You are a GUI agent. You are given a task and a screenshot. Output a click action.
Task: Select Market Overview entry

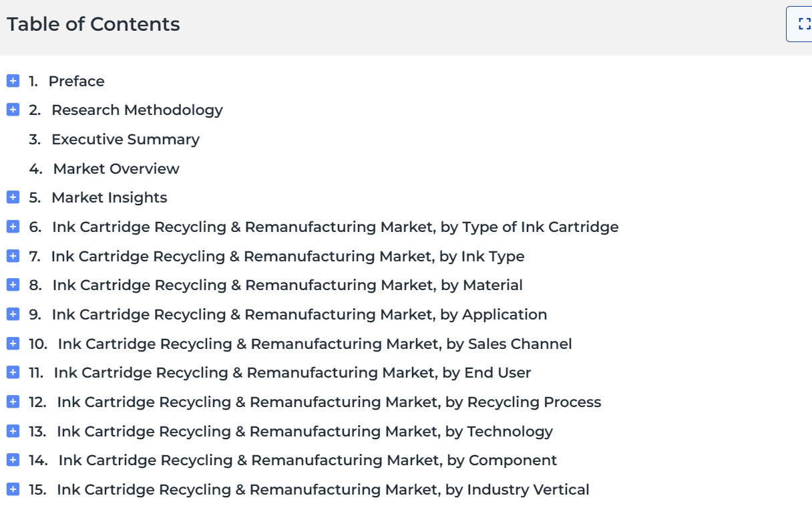coord(104,168)
